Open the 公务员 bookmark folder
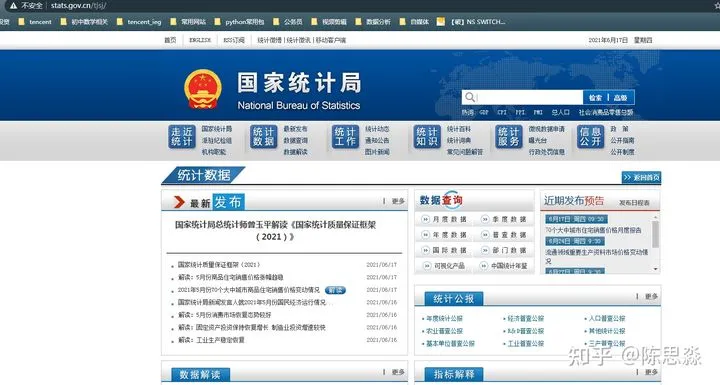This screenshot has height=385, width=720. click(x=287, y=22)
